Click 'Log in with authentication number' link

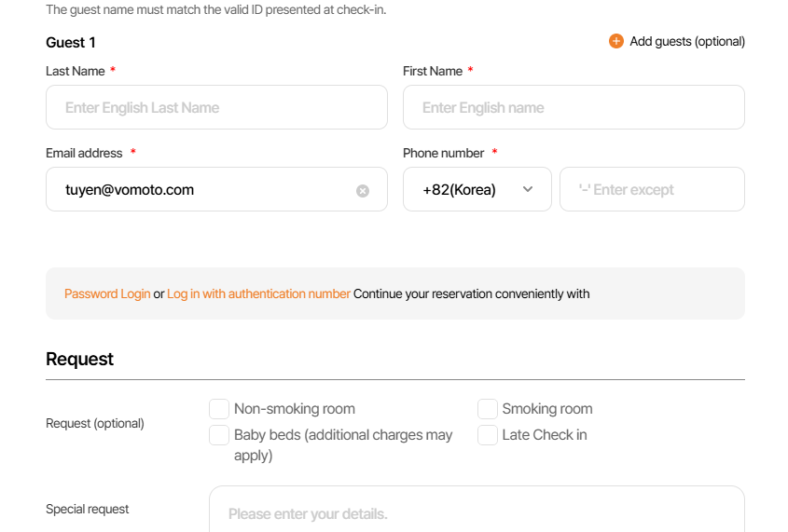(x=258, y=293)
